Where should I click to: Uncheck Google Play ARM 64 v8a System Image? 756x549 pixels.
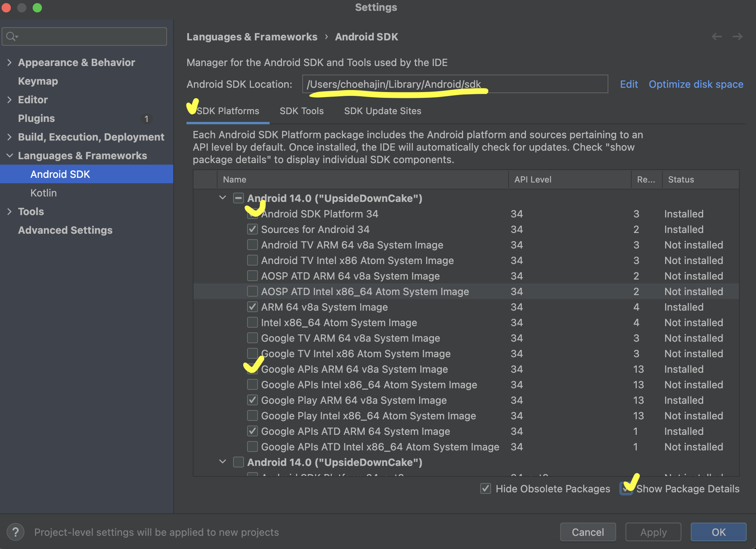click(x=253, y=400)
